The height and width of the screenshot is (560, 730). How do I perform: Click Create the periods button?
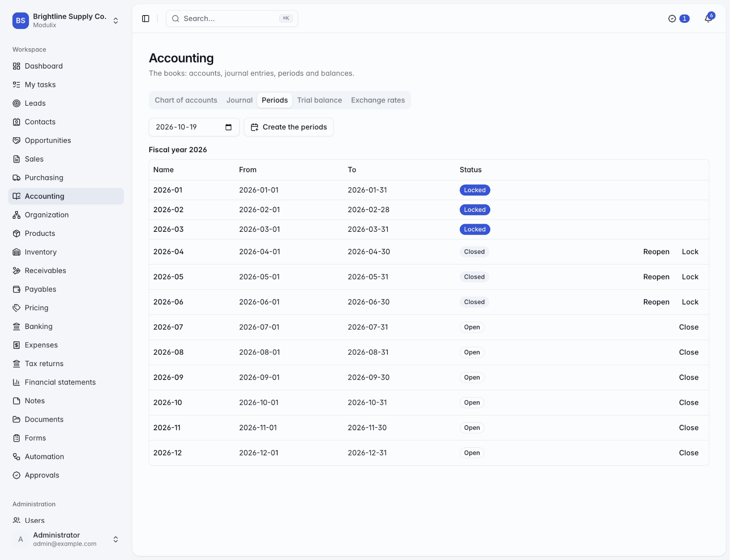289,127
